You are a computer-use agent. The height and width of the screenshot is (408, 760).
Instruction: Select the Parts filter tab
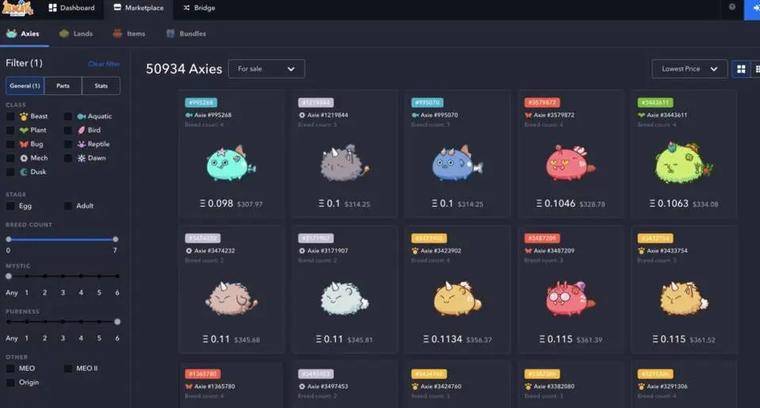(x=63, y=86)
